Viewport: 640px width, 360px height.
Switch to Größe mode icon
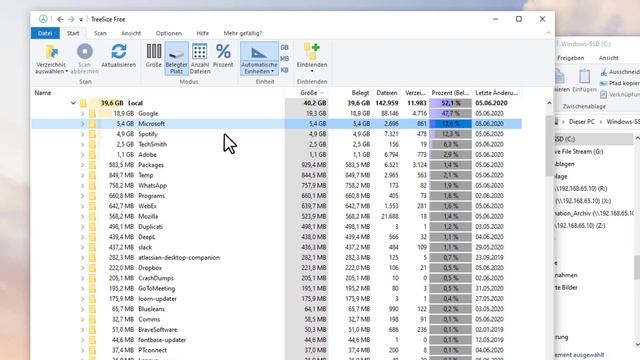153,51
